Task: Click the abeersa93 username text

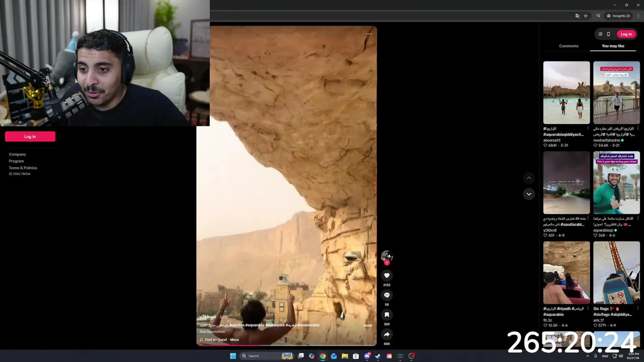Action: pyautogui.click(x=552, y=140)
